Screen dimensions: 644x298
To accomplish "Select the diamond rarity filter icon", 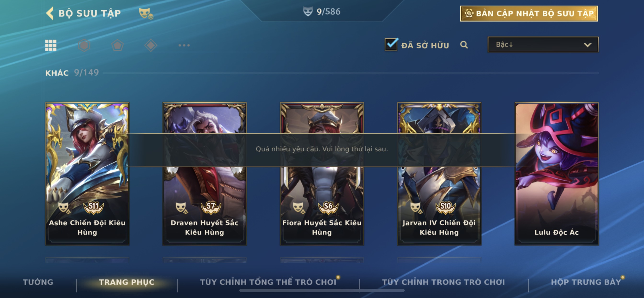I will point(151,45).
